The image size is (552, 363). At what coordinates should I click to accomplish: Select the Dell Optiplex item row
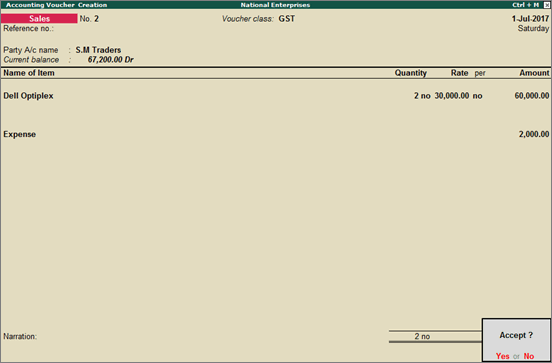tap(276, 96)
